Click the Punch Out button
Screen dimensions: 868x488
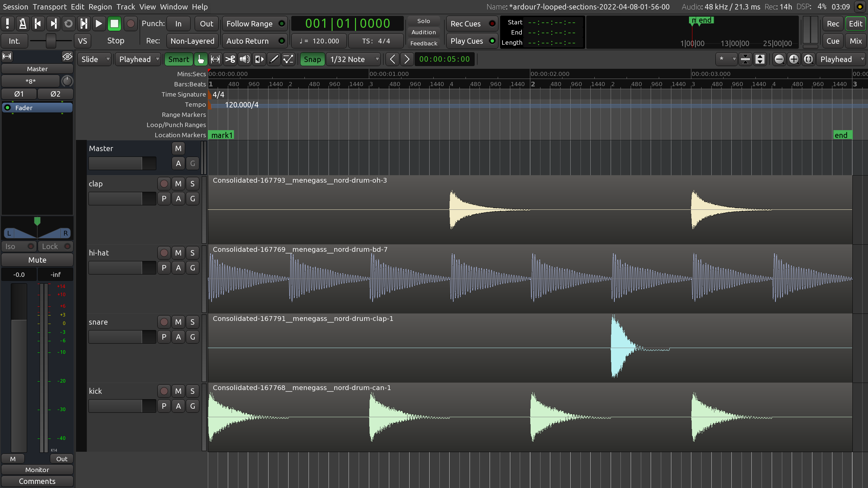(206, 24)
